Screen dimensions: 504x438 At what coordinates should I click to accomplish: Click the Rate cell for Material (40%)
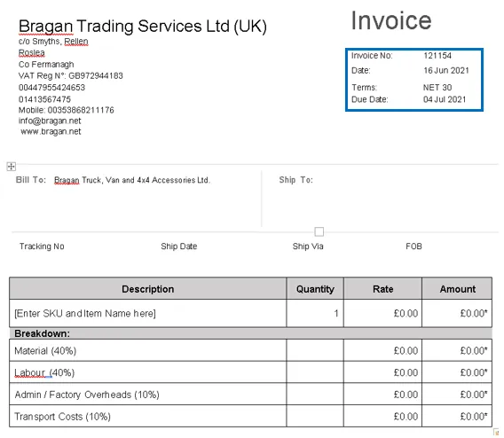point(382,350)
